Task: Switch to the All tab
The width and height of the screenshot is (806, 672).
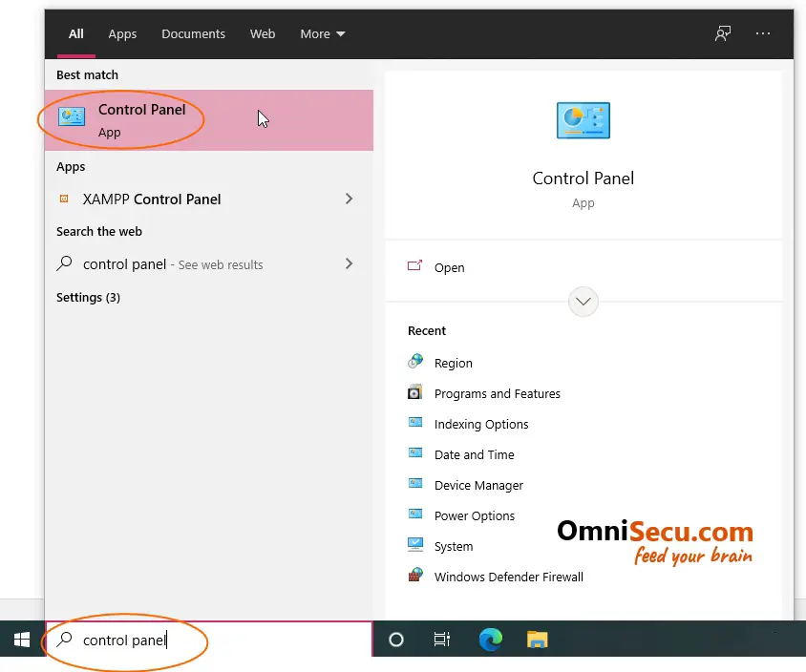Action: (76, 34)
